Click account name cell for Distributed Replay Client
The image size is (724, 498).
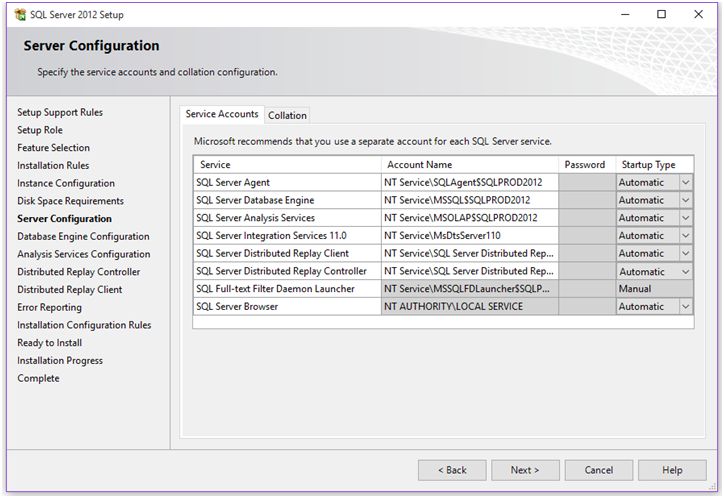tap(470, 253)
